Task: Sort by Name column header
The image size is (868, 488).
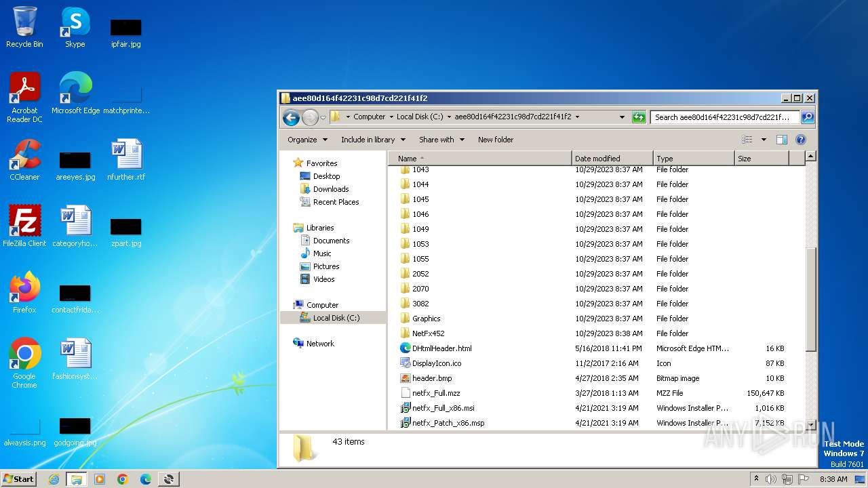Action: [480, 159]
